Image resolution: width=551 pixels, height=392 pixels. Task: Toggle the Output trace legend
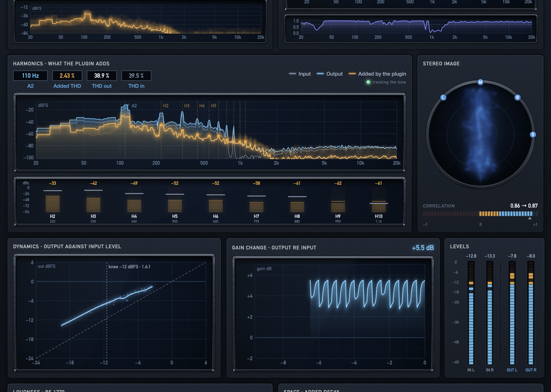click(330, 74)
